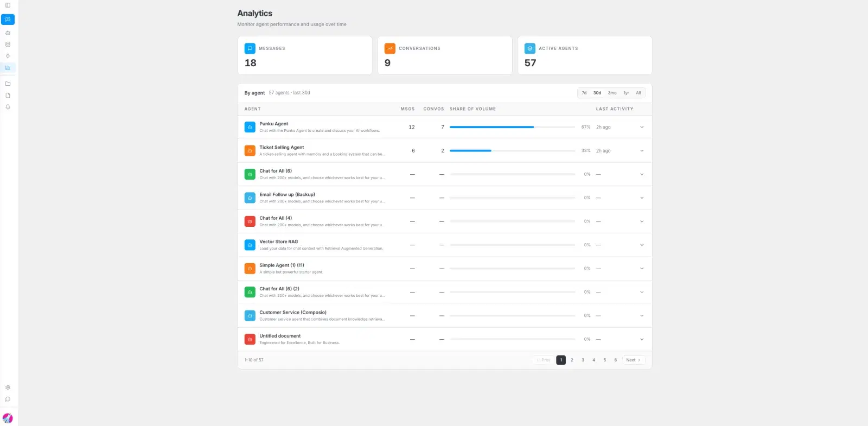Open the folder icon in sidebar
The image size is (868, 426).
[x=8, y=84]
